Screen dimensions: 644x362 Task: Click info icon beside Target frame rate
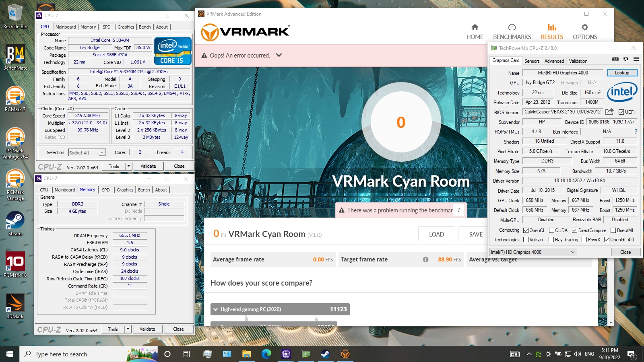pos(425,259)
